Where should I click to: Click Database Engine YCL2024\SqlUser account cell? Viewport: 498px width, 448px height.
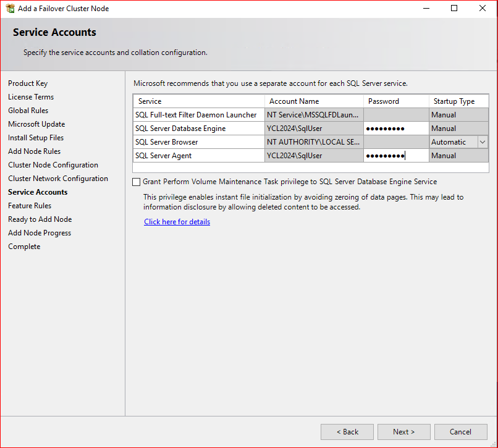coord(314,129)
